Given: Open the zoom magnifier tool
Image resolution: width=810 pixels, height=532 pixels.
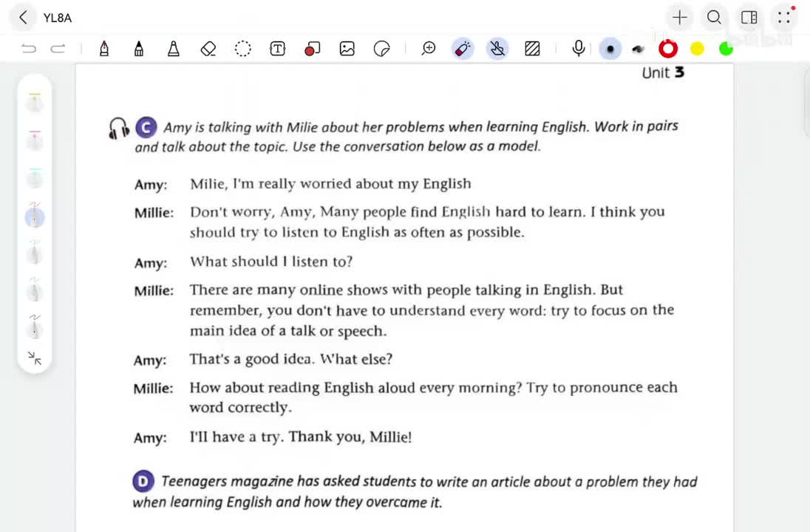Looking at the screenshot, I should (428, 49).
